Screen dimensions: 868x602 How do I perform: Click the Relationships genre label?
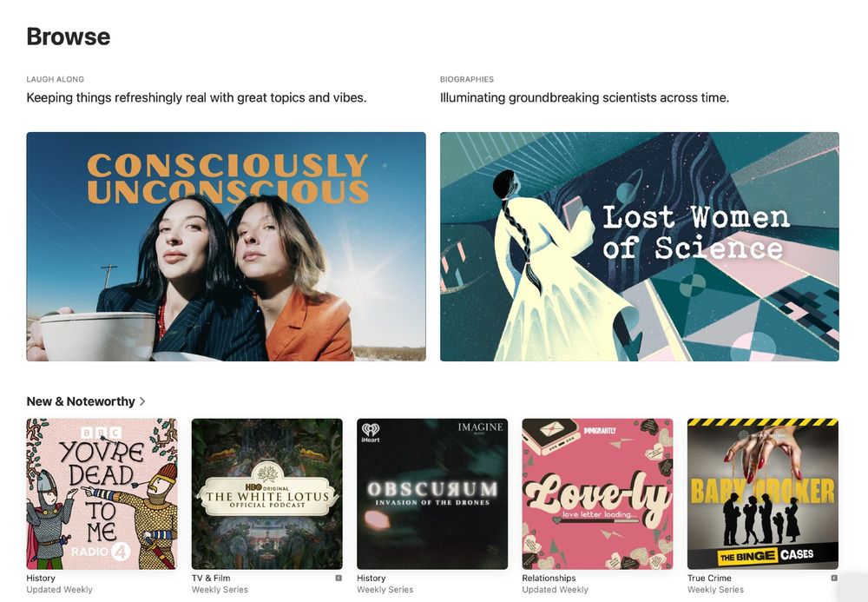pos(549,578)
